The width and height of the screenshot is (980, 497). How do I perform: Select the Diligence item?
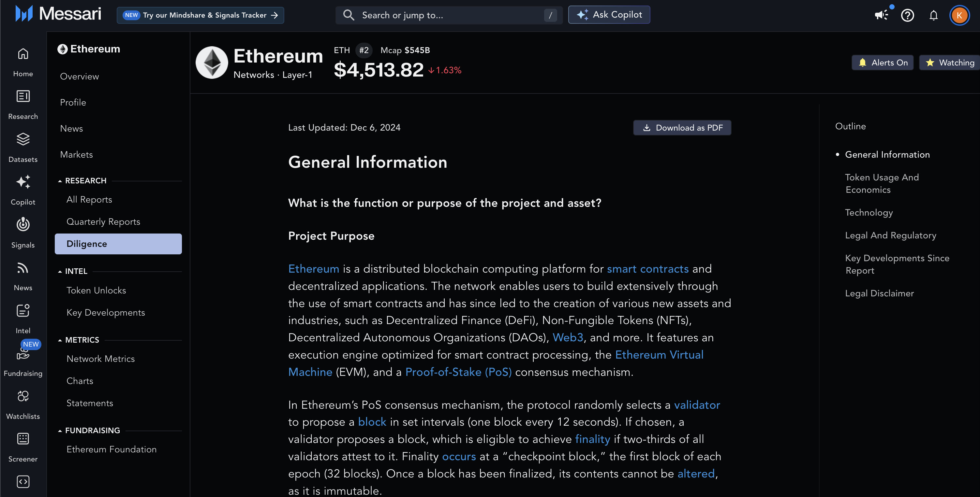point(118,244)
